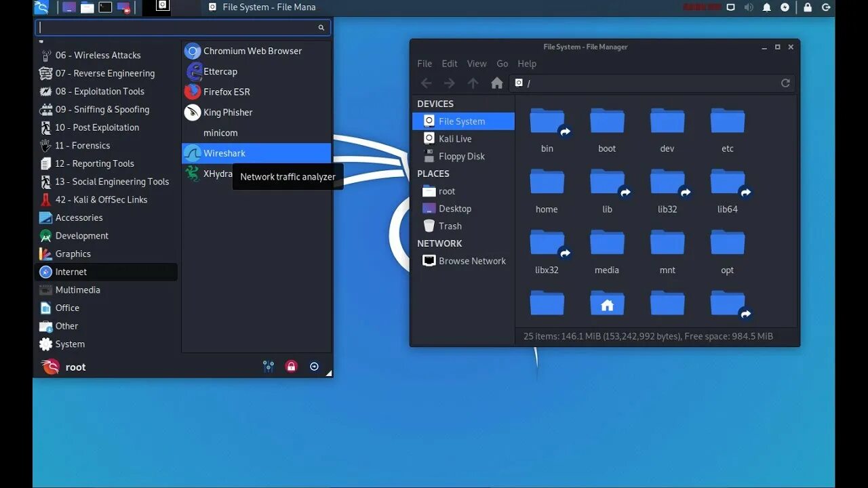Click the Kali dragon menu button in the panel
This screenshot has height=488, width=868.
pyautogui.click(x=41, y=7)
